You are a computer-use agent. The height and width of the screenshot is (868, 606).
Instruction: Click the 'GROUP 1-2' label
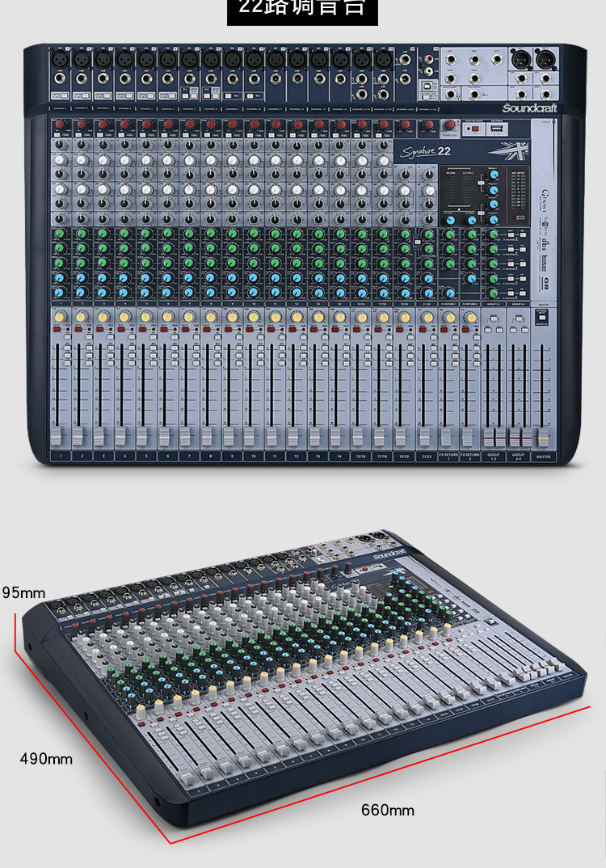[493, 457]
